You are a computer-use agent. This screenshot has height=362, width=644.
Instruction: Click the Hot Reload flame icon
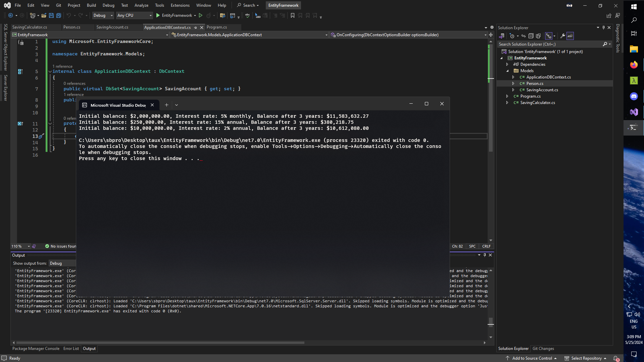point(208,15)
